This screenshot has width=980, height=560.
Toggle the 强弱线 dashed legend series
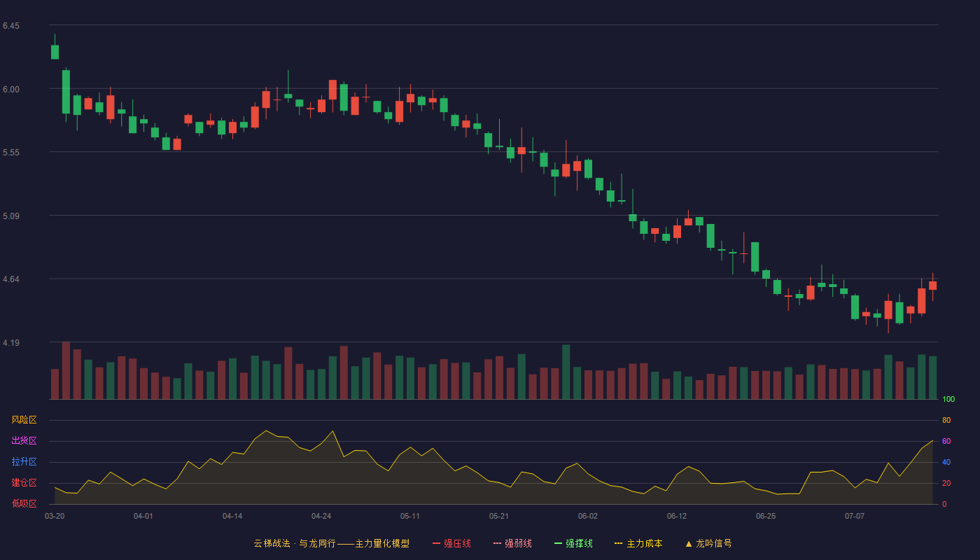(x=512, y=543)
